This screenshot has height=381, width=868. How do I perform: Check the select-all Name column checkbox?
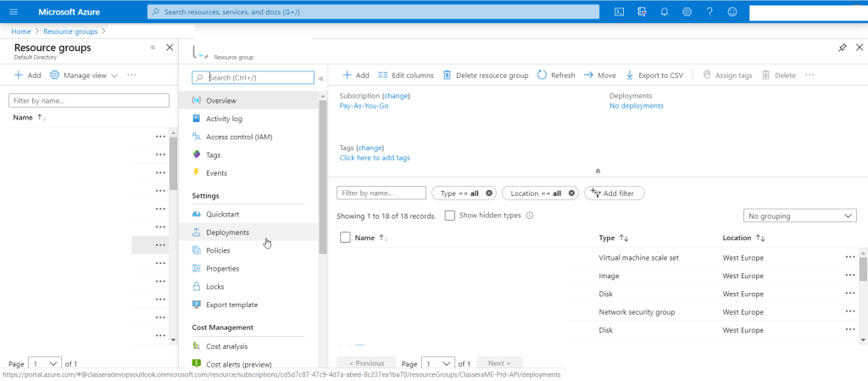345,238
